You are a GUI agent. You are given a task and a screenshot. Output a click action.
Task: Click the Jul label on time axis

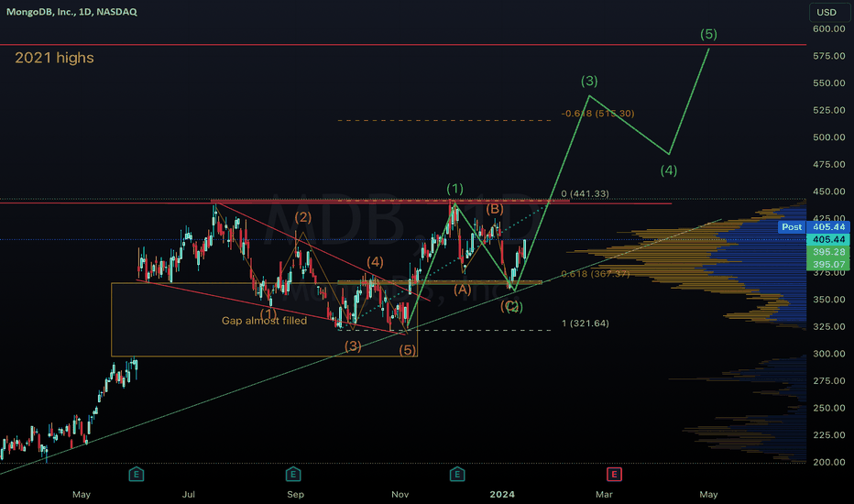[189, 494]
